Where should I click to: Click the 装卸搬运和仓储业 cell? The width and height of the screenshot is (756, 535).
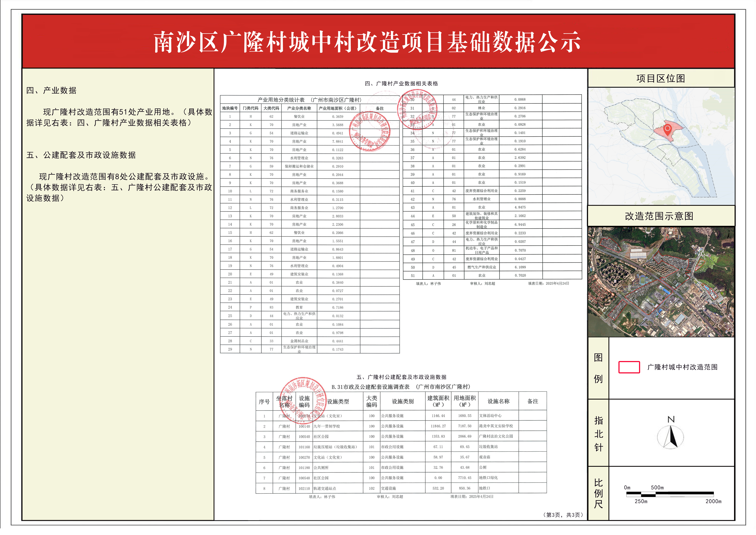(299, 166)
